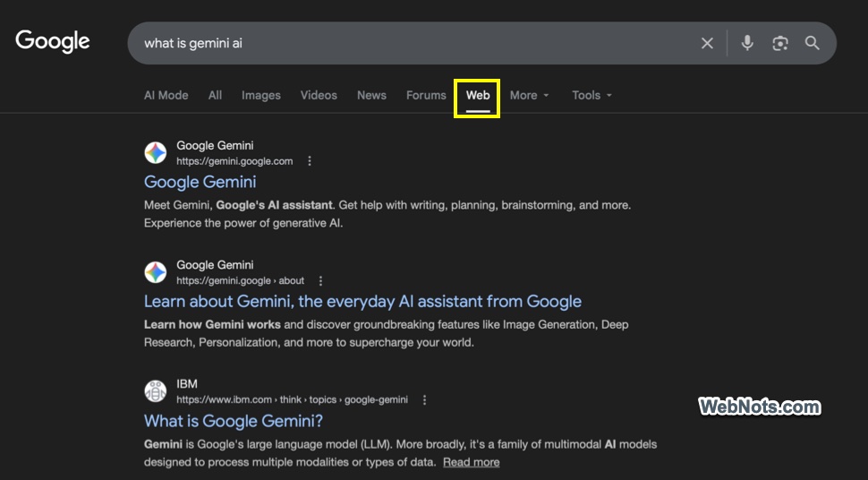868x480 pixels.
Task: Open options menu for the IBM result
Action: 424,399
